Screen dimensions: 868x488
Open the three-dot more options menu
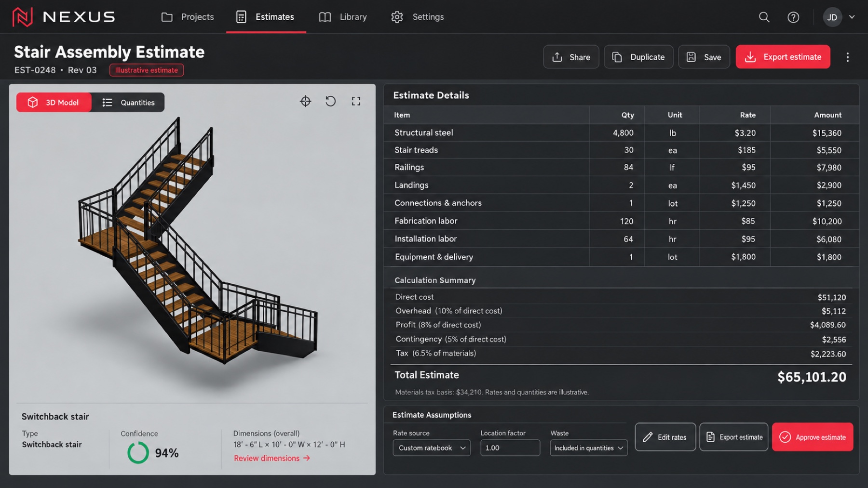847,57
